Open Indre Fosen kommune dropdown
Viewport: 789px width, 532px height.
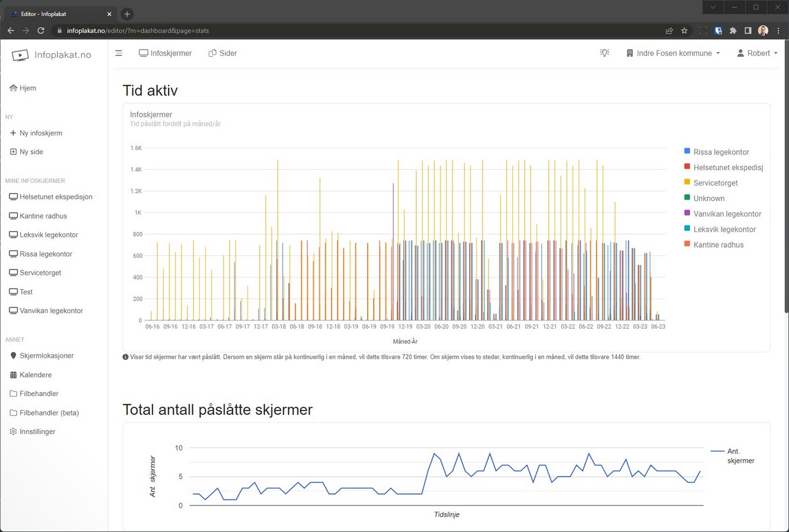[x=673, y=53]
